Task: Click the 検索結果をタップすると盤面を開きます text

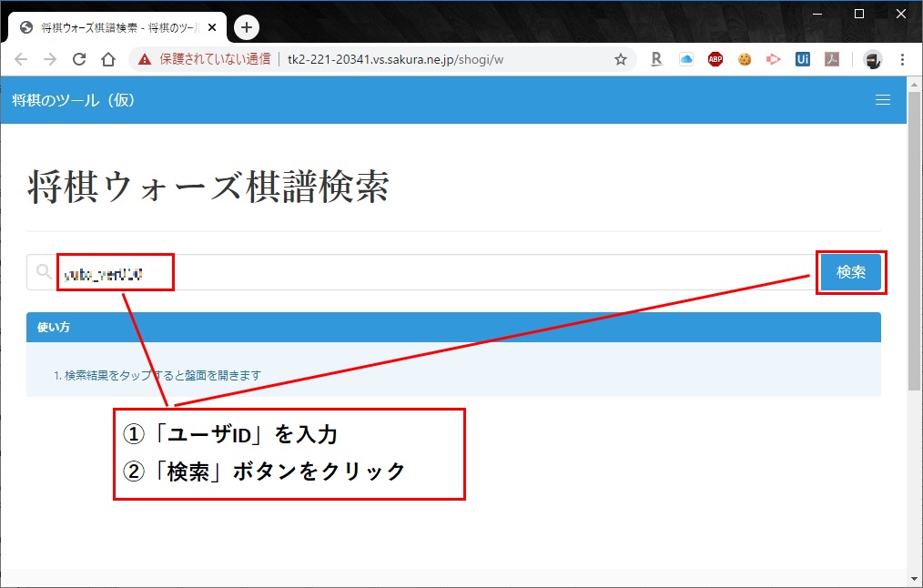Action: (x=162, y=375)
